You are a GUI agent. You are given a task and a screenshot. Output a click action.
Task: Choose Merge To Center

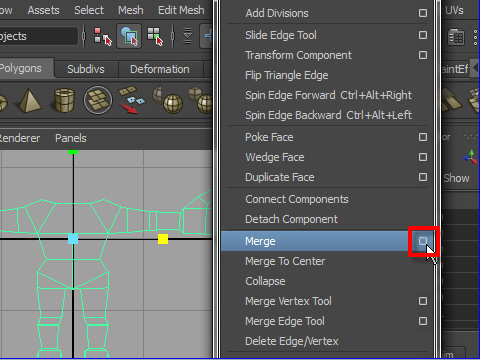point(285,261)
